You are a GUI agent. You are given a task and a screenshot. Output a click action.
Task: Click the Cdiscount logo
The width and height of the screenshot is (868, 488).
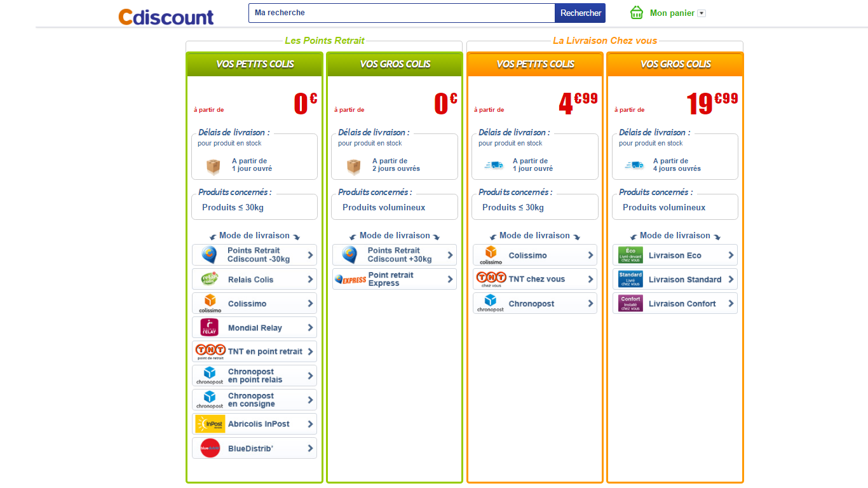coord(166,17)
